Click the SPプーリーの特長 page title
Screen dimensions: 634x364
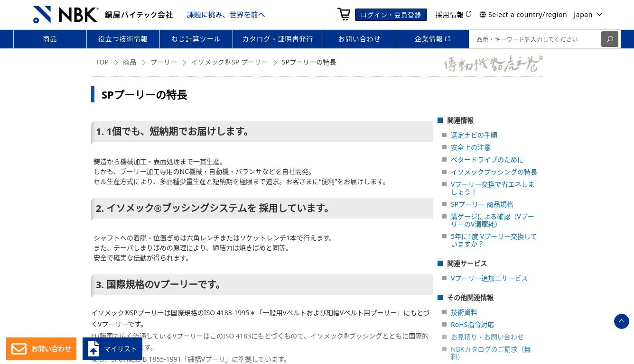(144, 95)
